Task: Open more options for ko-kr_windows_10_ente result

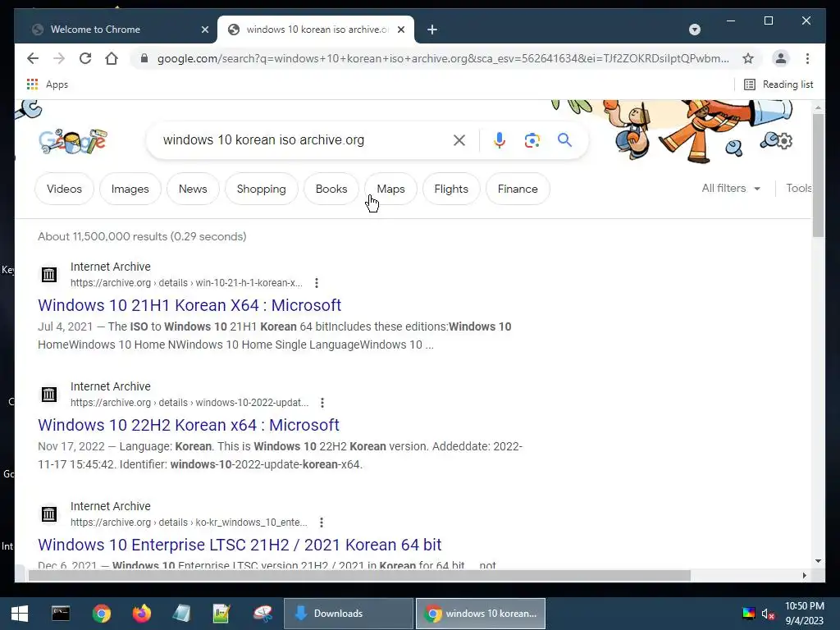Action: click(x=321, y=523)
